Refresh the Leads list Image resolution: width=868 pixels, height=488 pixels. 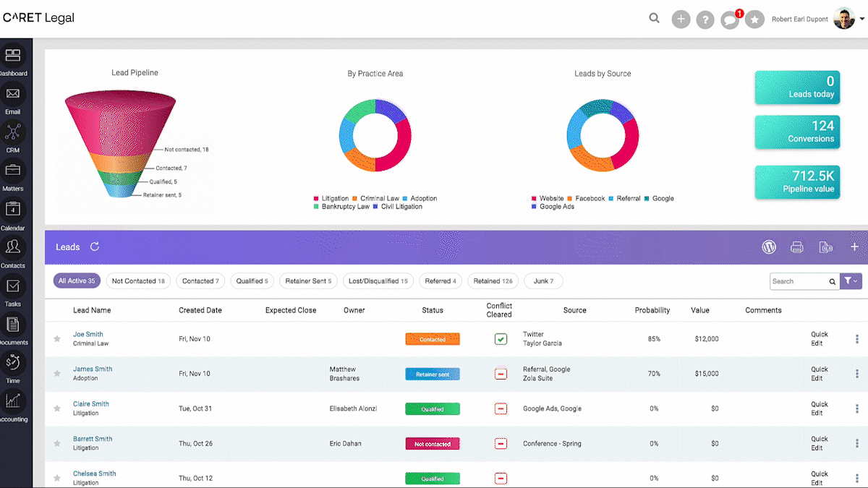pos(95,247)
